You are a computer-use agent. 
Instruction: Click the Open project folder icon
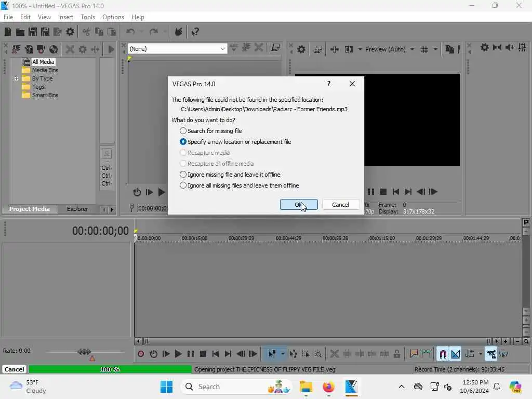(x=20, y=32)
